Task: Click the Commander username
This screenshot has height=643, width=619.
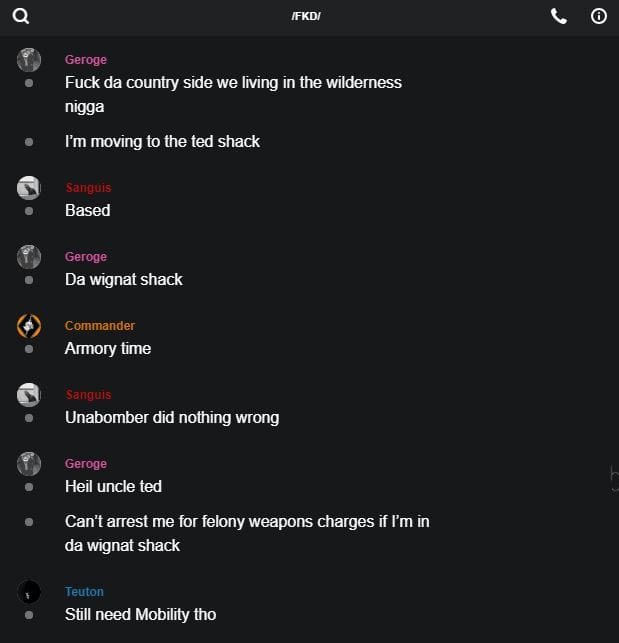Action: tap(100, 326)
